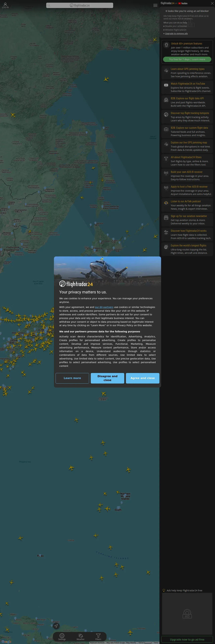
Task: Open 'Watch Flightradar24 on YouTube' title
Action: point(188,84)
